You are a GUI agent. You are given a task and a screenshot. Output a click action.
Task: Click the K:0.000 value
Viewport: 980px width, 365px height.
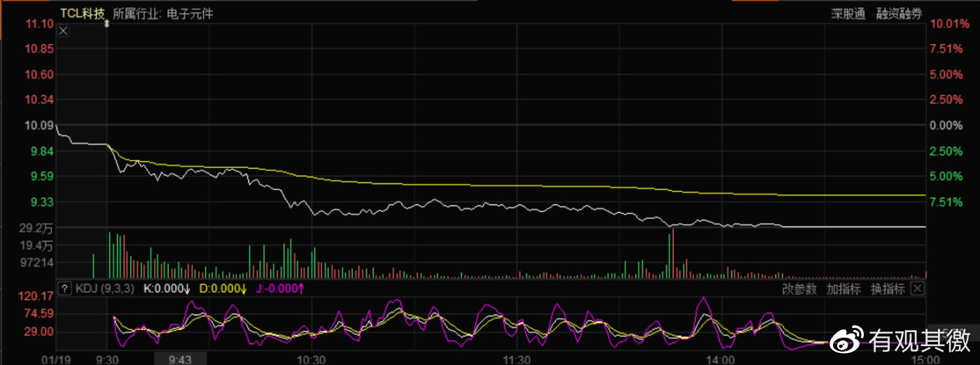[167, 289]
